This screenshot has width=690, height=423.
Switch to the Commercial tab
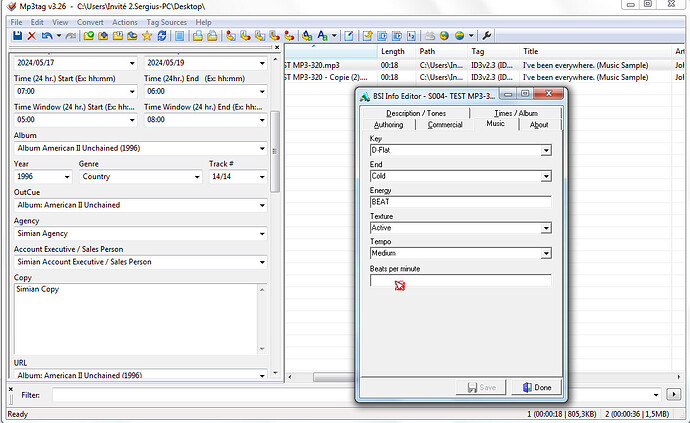coord(445,125)
